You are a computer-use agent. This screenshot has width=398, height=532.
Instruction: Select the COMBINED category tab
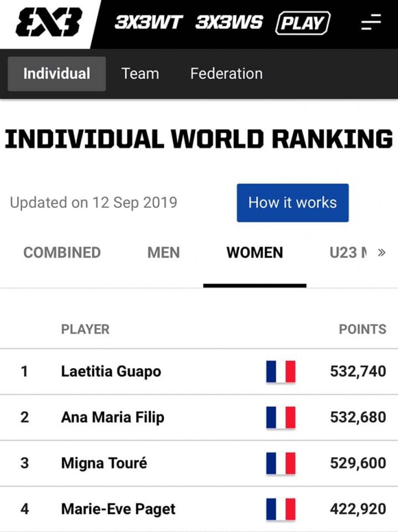point(62,253)
